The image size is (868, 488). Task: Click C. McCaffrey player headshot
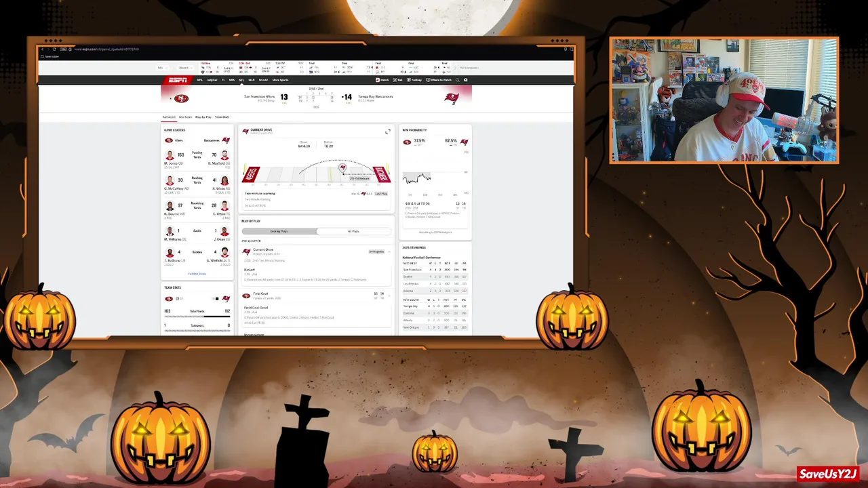(x=170, y=181)
